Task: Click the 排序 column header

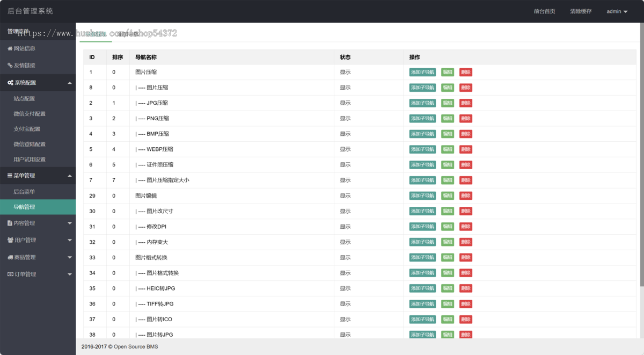Action: click(118, 57)
